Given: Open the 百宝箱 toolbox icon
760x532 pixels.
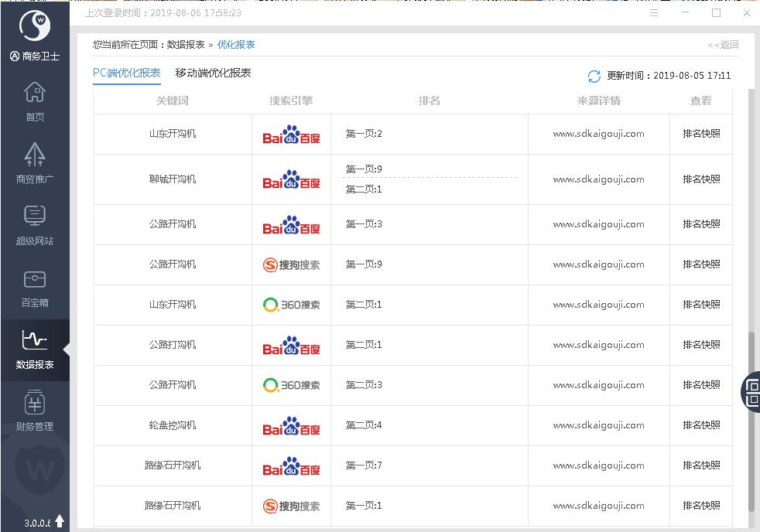Looking at the screenshot, I should coord(35,286).
